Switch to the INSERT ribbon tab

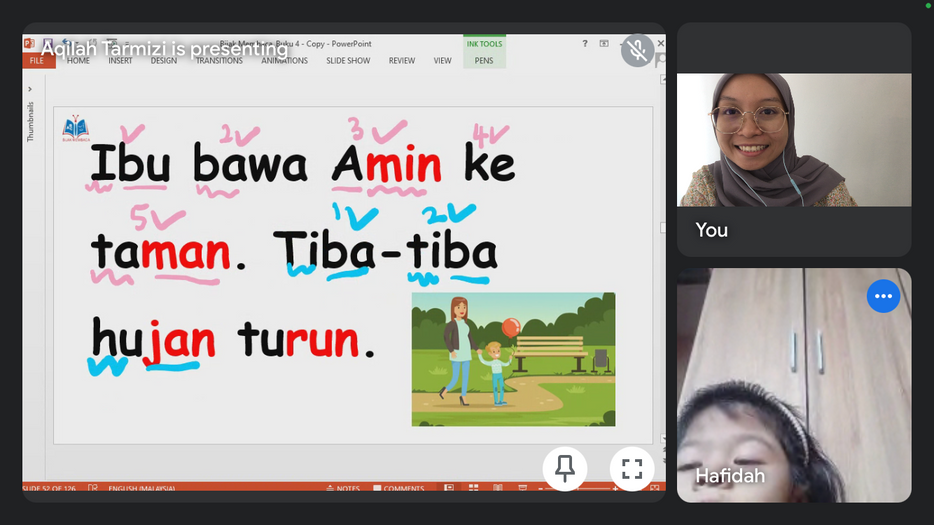[120, 61]
